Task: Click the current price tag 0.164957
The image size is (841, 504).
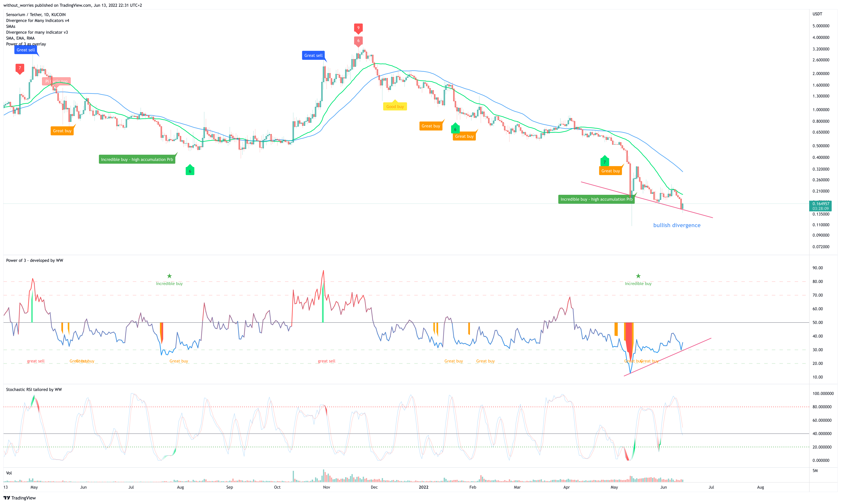Action: 820,204
